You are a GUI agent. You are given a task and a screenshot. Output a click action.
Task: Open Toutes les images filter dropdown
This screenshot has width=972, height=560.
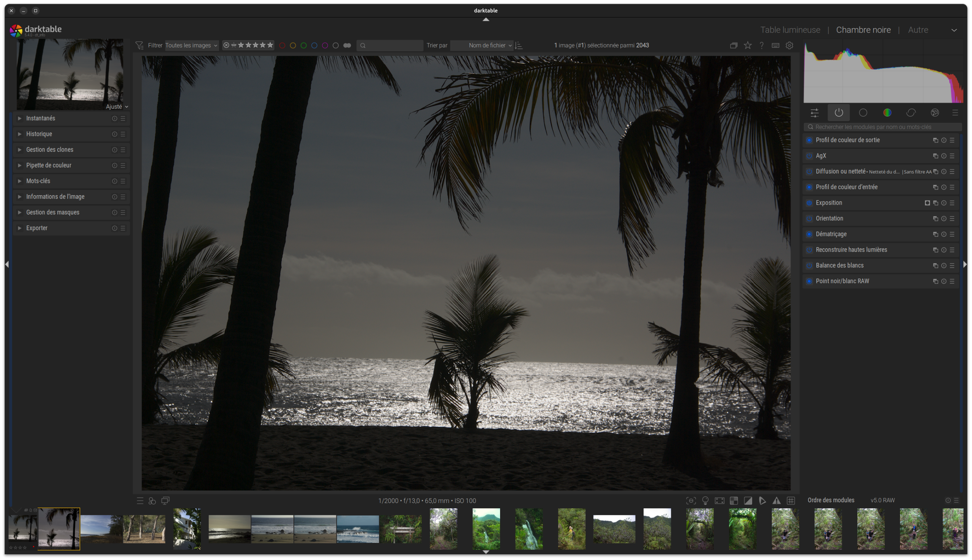(x=191, y=46)
